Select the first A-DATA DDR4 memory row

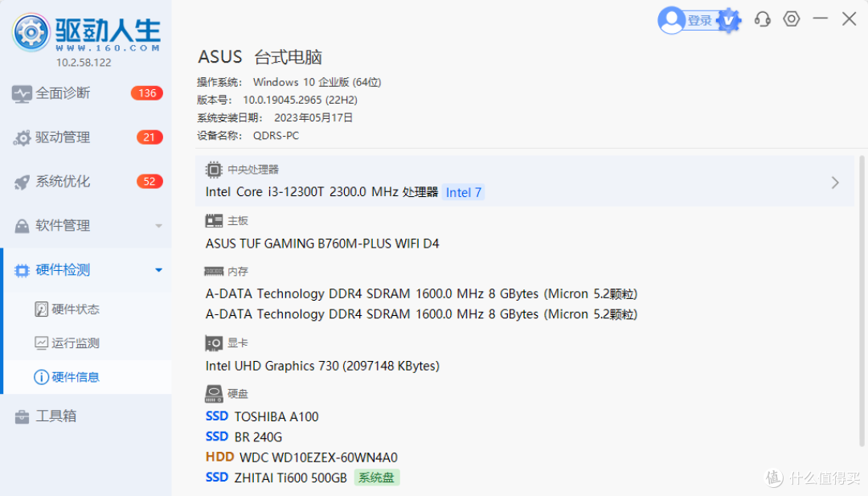[x=421, y=294]
